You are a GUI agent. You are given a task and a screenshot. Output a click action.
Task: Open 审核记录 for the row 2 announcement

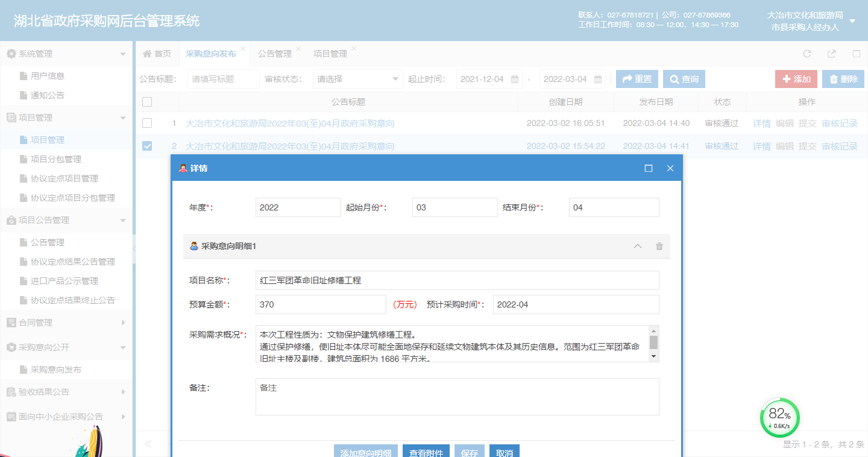click(x=840, y=146)
